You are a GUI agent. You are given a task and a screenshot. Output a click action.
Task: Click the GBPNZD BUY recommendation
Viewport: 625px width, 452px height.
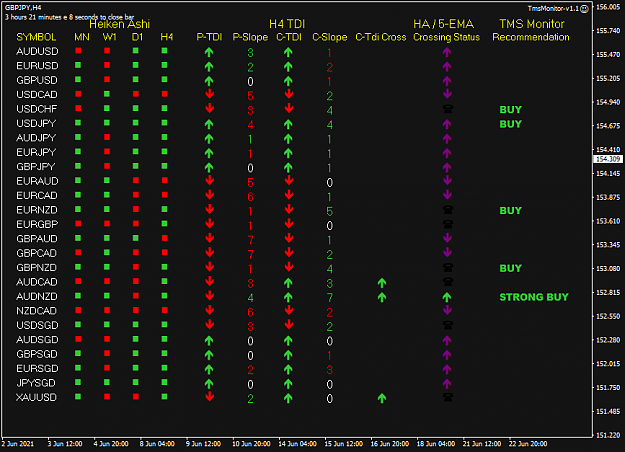point(511,268)
